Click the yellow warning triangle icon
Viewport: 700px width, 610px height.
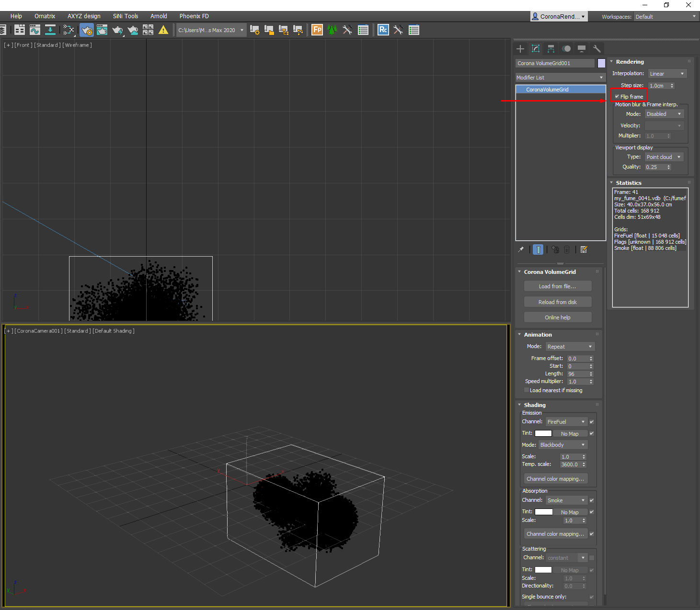tap(163, 30)
